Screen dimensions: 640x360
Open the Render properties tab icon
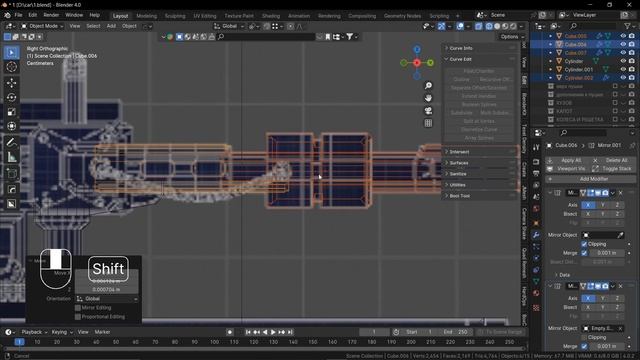click(536, 162)
